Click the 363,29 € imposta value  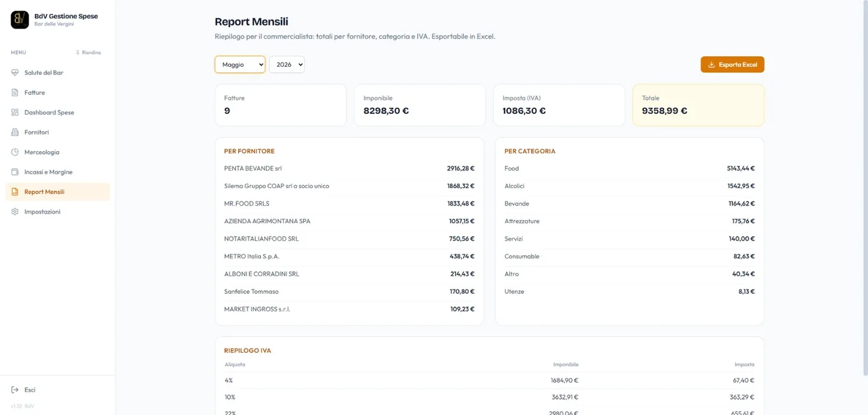[742, 397]
